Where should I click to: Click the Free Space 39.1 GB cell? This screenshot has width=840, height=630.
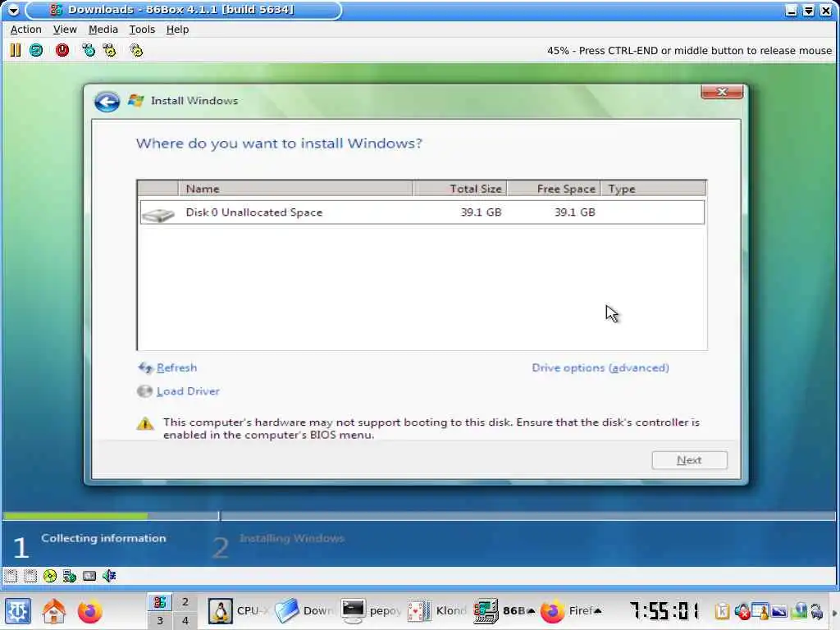(574, 212)
